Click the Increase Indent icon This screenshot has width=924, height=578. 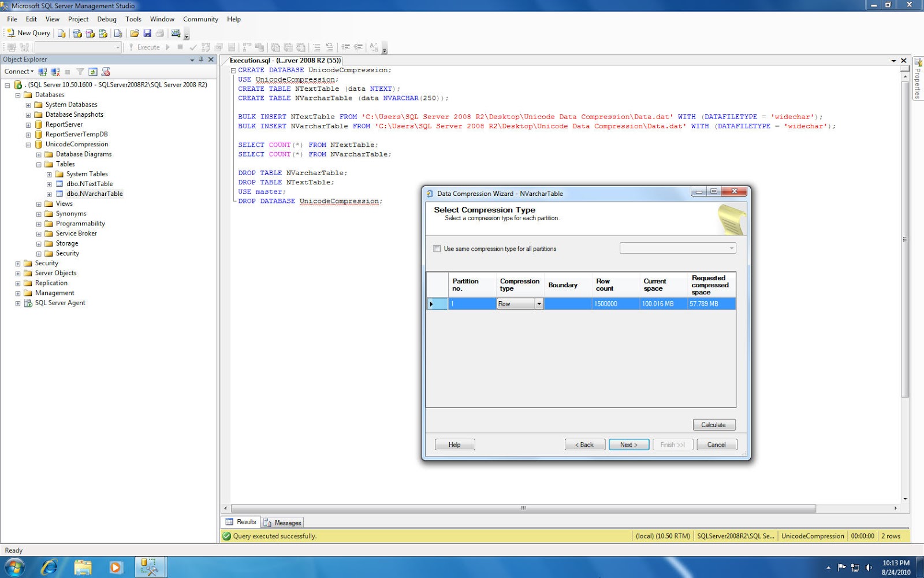[x=359, y=47]
